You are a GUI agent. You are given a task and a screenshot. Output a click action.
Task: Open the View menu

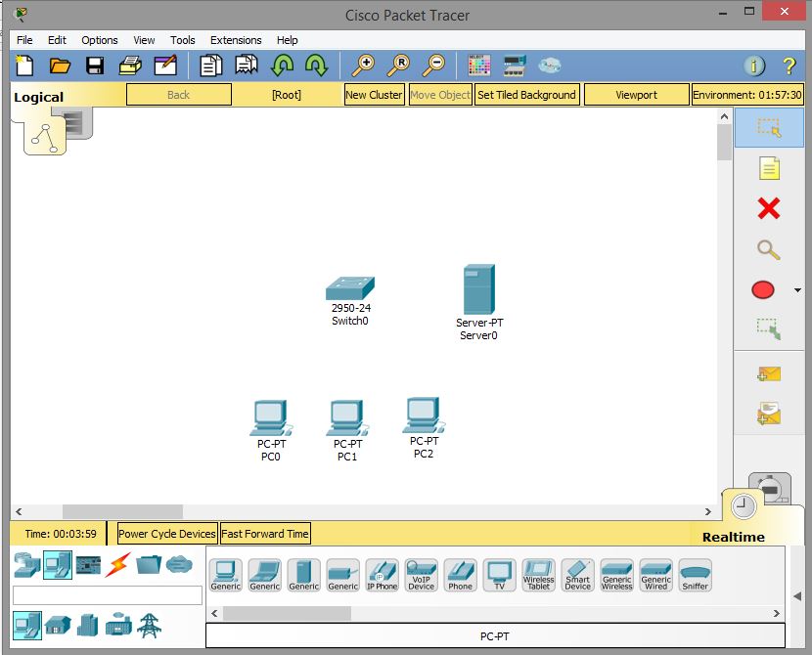point(144,40)
